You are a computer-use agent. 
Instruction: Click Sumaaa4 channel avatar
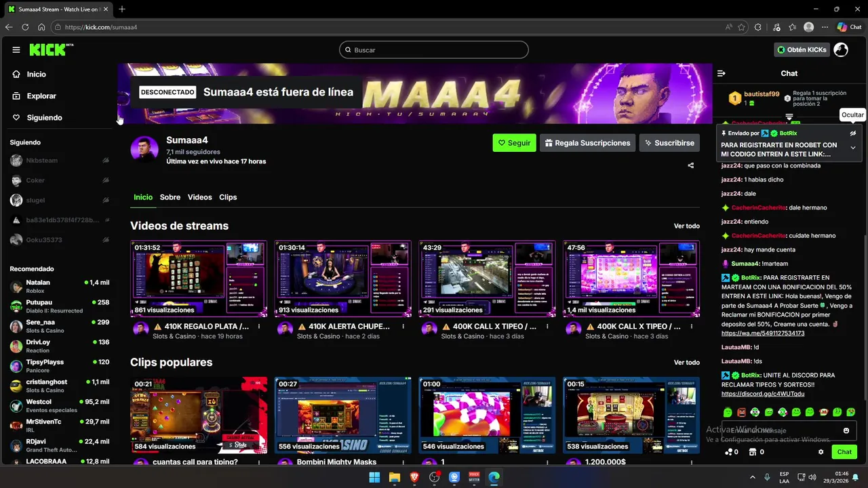[144, 149]
